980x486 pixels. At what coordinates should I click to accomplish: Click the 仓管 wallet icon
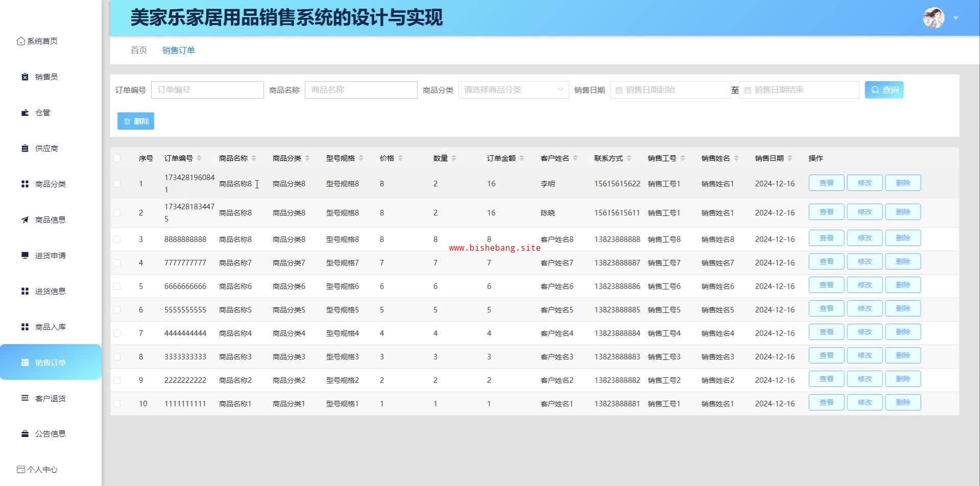click(24, 112)
